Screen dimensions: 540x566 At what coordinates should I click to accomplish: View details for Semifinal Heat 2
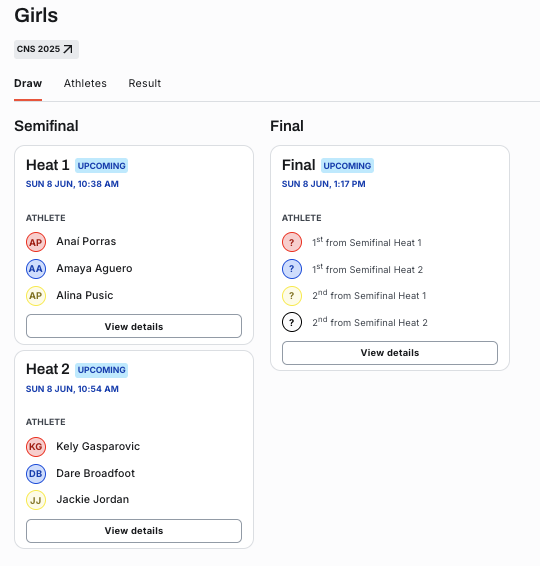tap(134, 531)
